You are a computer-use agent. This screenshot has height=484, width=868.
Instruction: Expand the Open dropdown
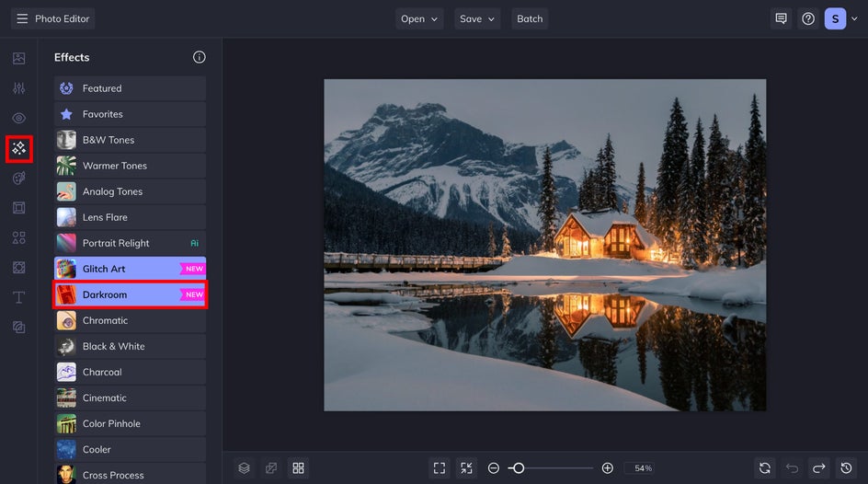419,18
